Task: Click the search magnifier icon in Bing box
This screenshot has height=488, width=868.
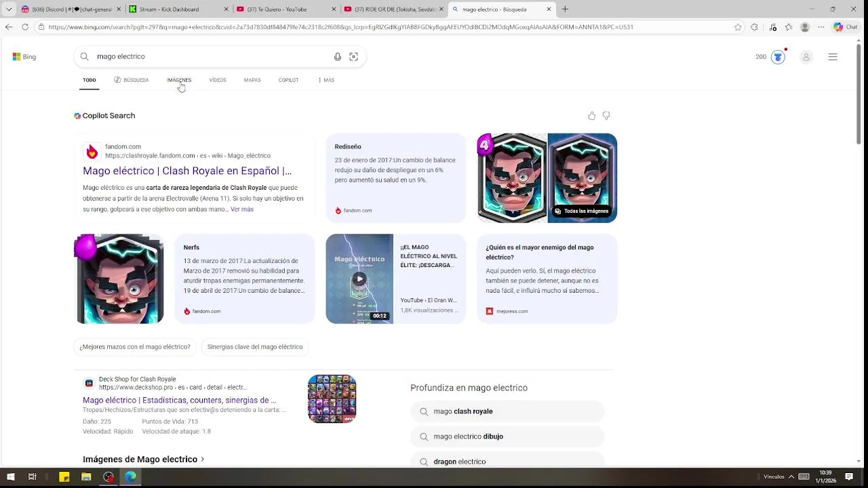Action: pyautogui.click(x=84, y=57)
